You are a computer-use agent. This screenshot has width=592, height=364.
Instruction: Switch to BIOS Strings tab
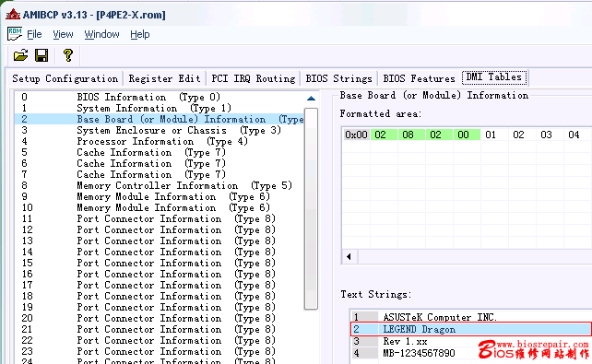(339, 78)
